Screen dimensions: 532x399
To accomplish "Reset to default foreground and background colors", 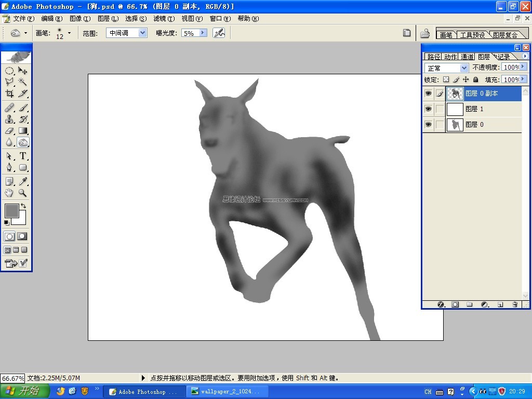I will coord(6,222).
